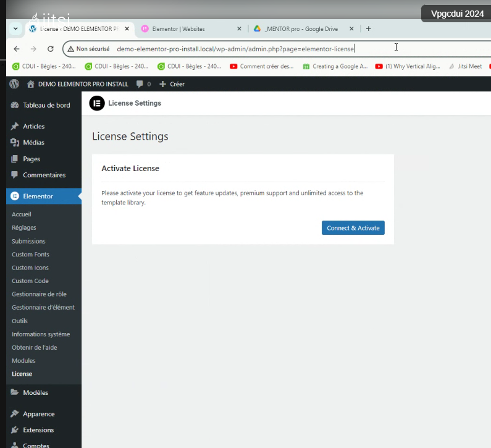Click the WordPress logo in admin bar
Screen dimensions: 491x448
pyautogui.click(x=14, y=84)
